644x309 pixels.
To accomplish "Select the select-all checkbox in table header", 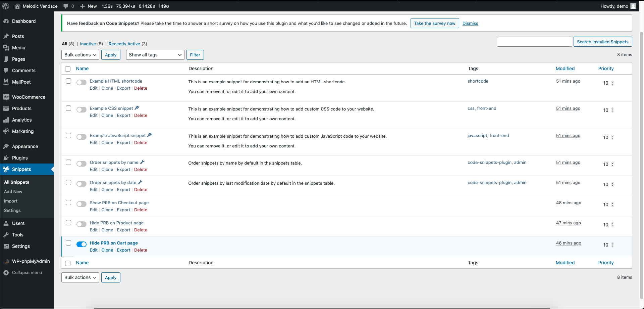I will pyautogui.click(x=68, y=69).
